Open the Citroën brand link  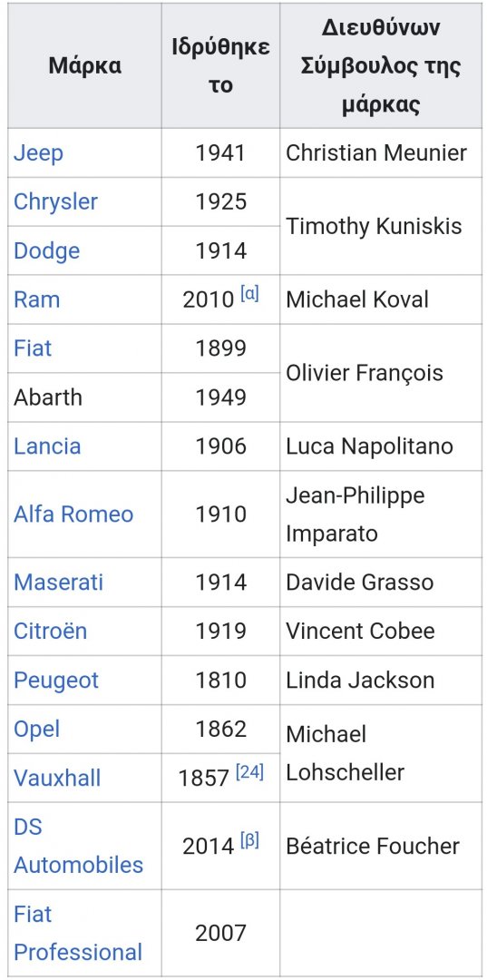[x=51, y=632]
